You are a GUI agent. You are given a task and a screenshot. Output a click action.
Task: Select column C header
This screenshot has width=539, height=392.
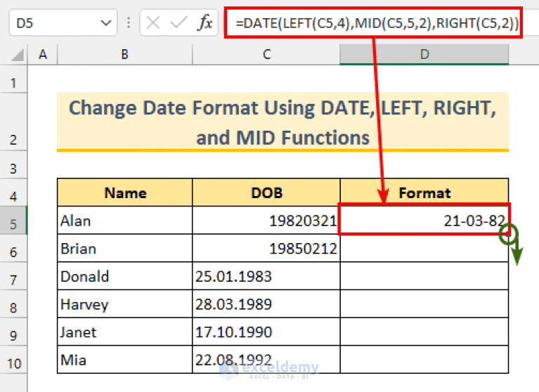click(x=266, y=54)
